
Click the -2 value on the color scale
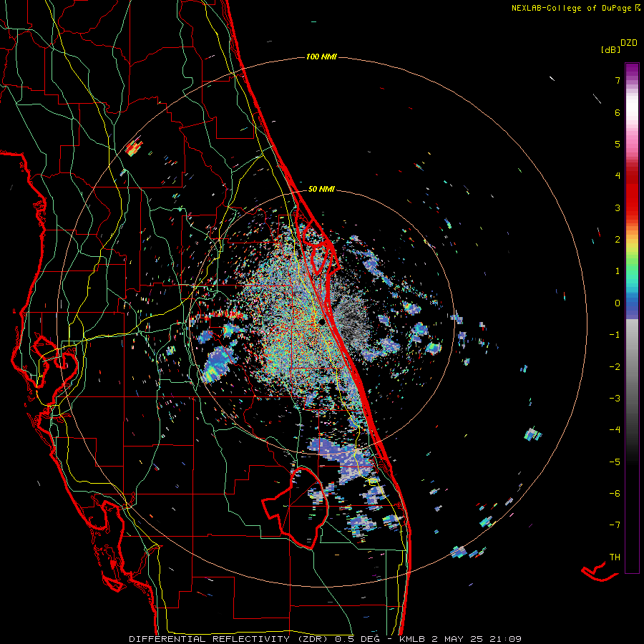coord(615,367)
